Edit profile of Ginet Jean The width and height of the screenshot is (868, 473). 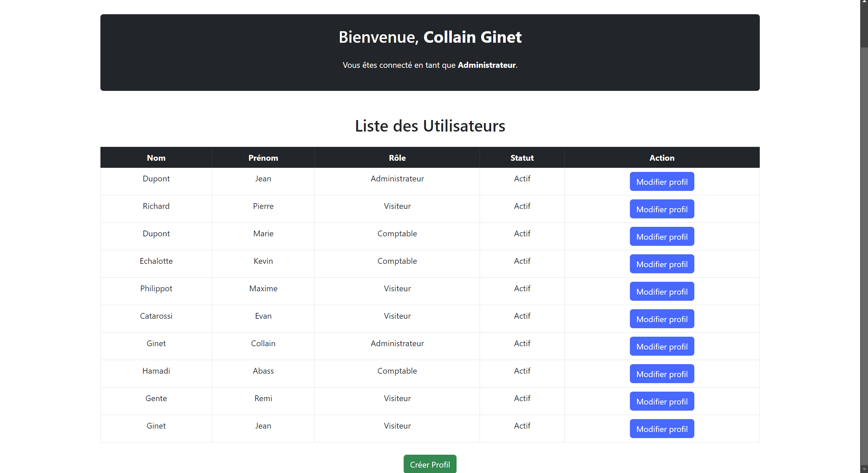[662, 429]
